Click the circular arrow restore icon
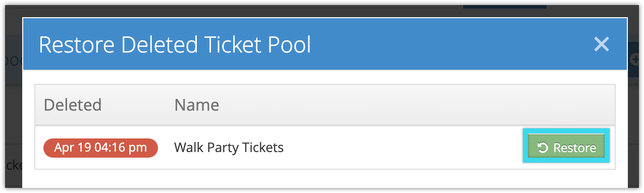The height and width of the screenshot is (193, 644). (x=543, y=148)
